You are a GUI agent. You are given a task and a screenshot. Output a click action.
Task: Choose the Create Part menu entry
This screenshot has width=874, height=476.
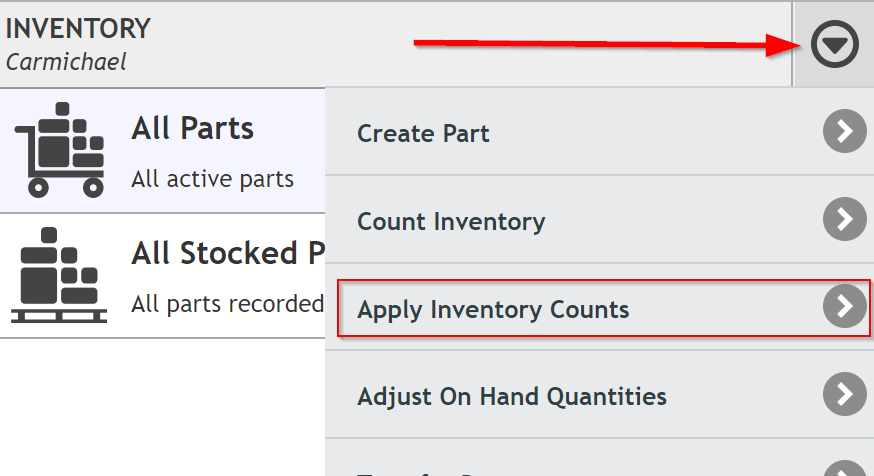coord(599,132)
